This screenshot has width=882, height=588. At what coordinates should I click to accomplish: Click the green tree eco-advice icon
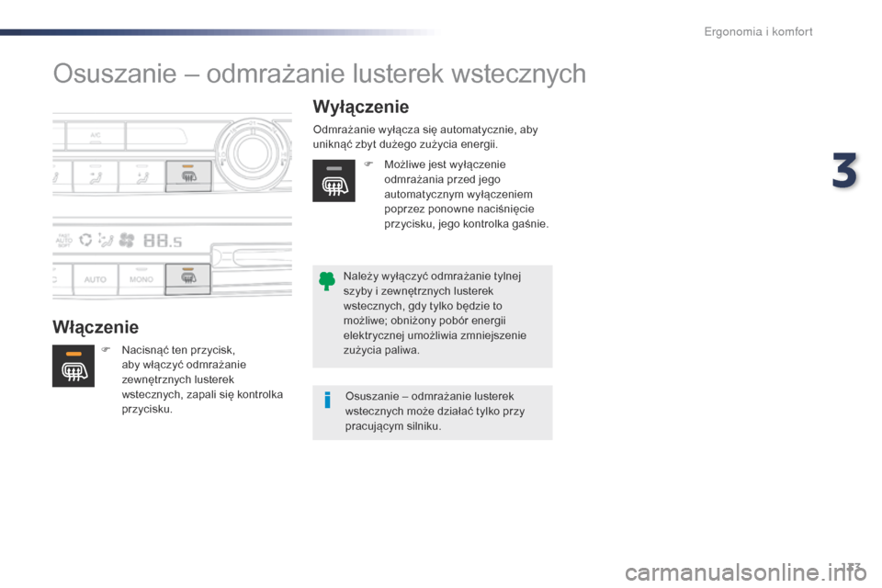click(x=326, y=280)
